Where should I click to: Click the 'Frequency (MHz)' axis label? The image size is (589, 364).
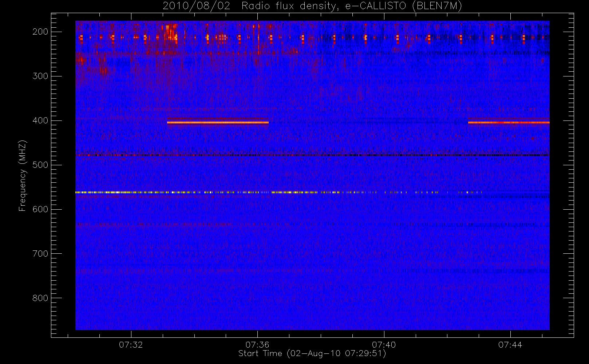pyautogui.click(x=23, y=176)
